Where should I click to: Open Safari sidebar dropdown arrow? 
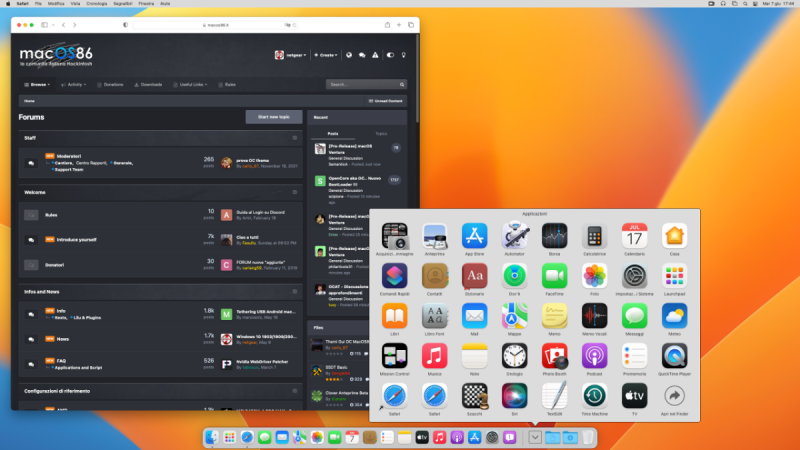coord(53,25)
